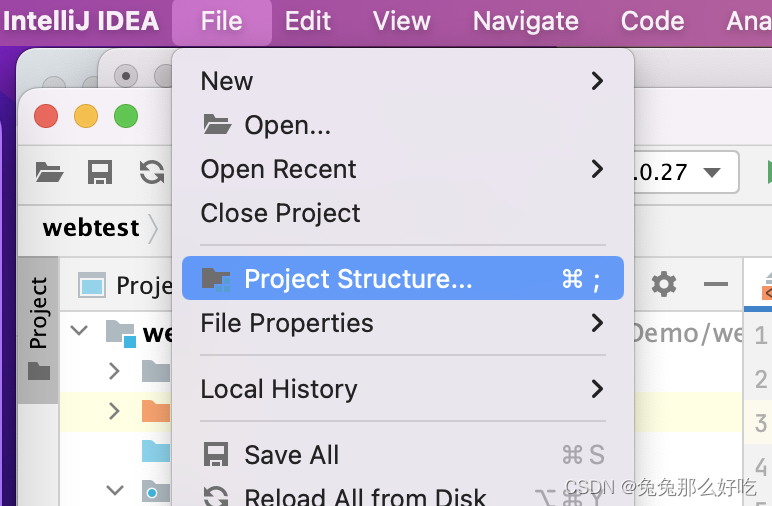Image resolution: width=772 pixels, height=506 pixels.
Task: Hide Project panel with minus icon
Action: pos(715,284)
